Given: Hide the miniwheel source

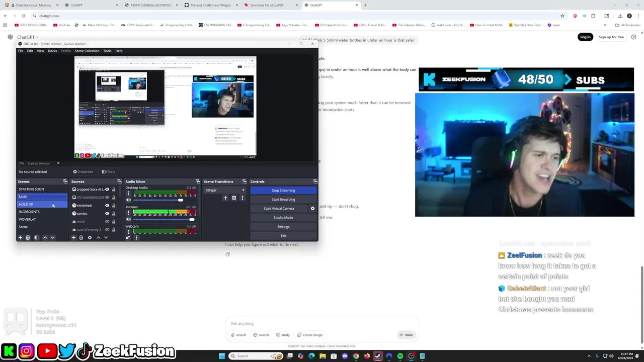Looking at the screenshot, I should point(107,206).
